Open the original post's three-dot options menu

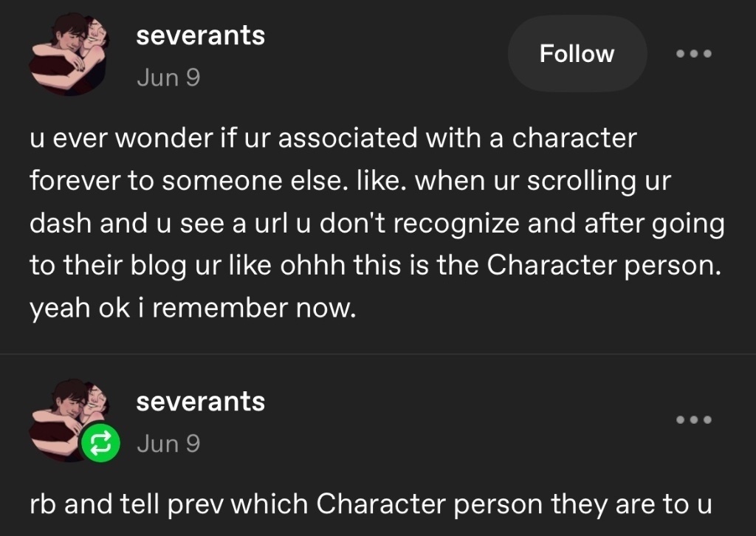point(694,53)
